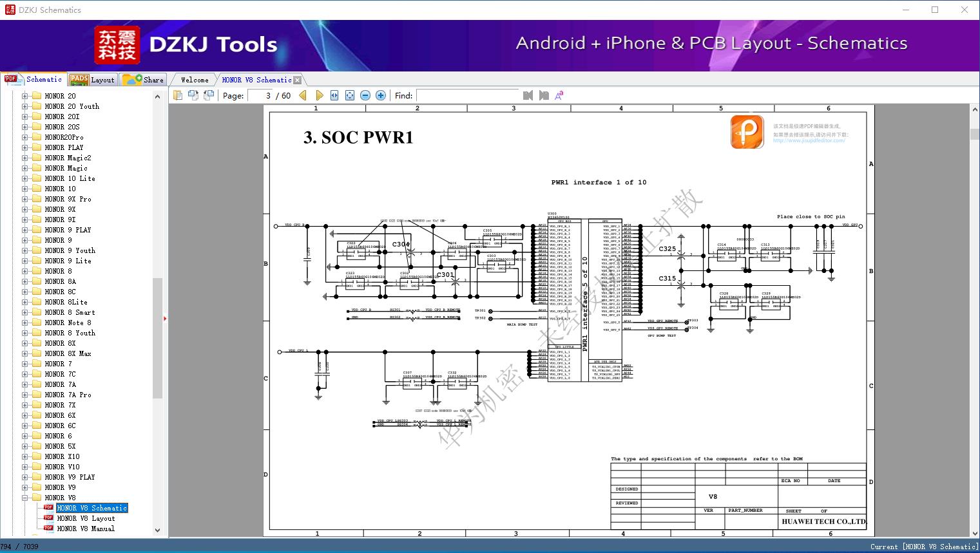This screenshot has width=980, height=553.
Task: Select the HONOR 8 Smart folder
Action: (70, 312)
